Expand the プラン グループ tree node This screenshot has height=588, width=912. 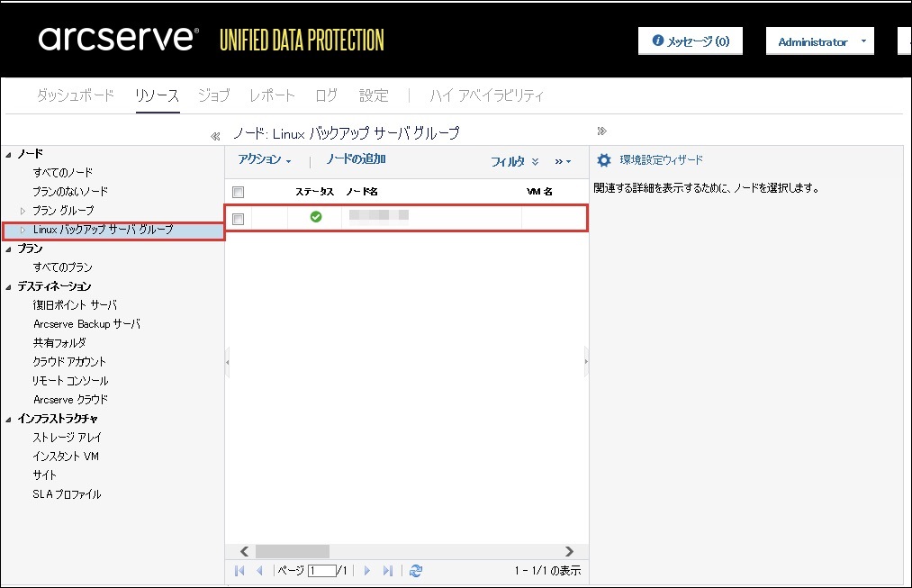[x=23, y=211]
